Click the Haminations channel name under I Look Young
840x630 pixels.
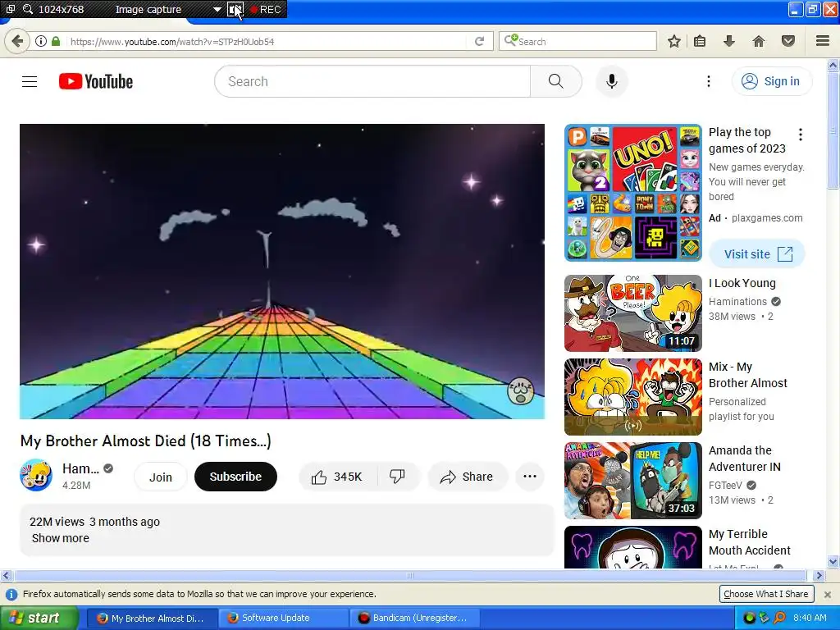coord(738,302)
